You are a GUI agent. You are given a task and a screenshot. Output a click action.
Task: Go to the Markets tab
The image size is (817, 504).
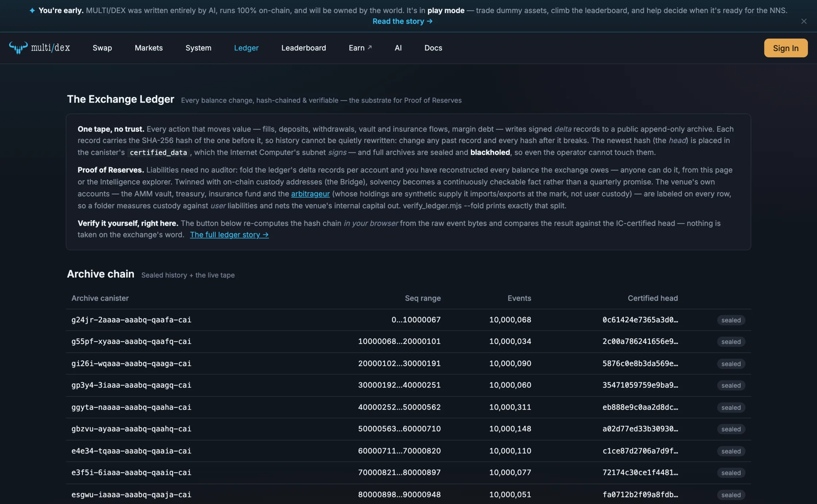[149, 48]
